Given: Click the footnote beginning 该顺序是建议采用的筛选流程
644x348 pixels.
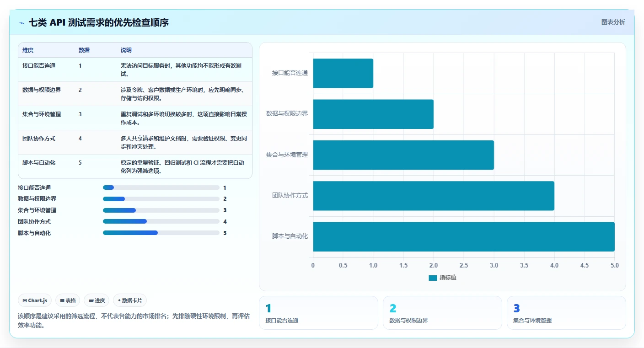Looking at the screenshot, I should pyautogui.click(x=134, y=321).
